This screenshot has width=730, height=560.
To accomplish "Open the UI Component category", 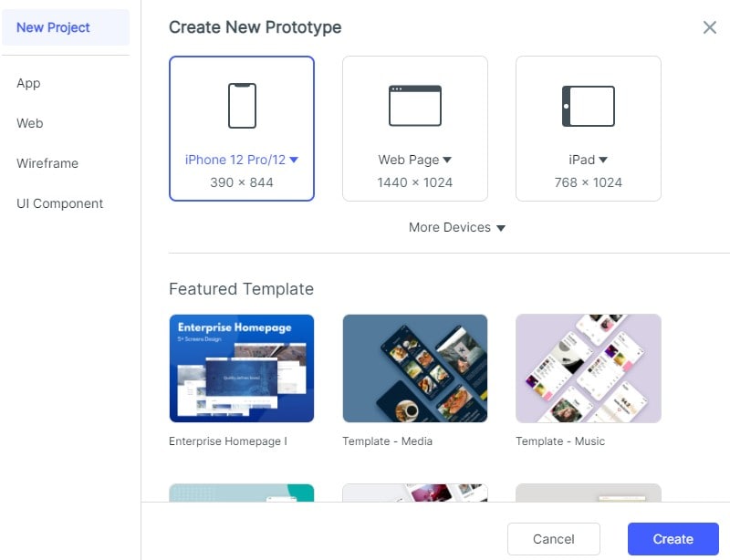I will pos(60,203).
